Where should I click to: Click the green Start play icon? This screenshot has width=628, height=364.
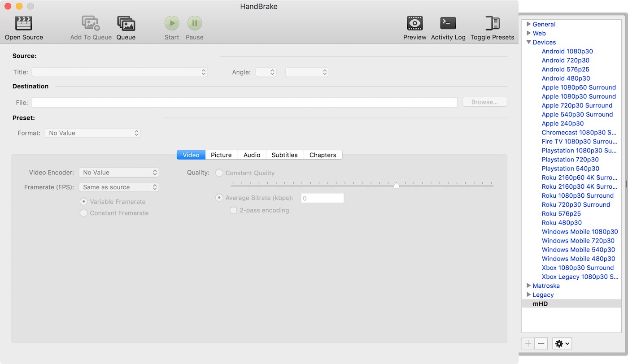(172, 23)
